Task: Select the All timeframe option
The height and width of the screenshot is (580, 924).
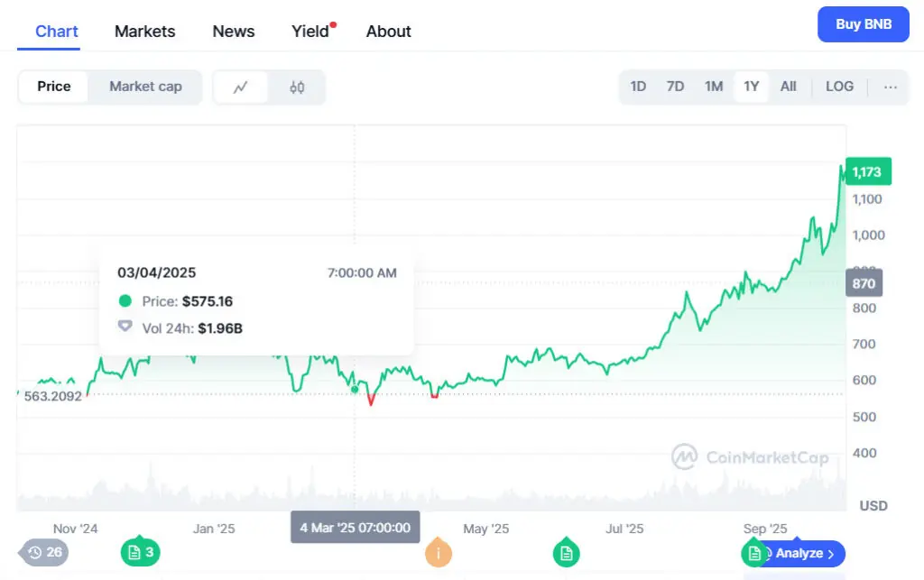Action: [x=788, y=86]
